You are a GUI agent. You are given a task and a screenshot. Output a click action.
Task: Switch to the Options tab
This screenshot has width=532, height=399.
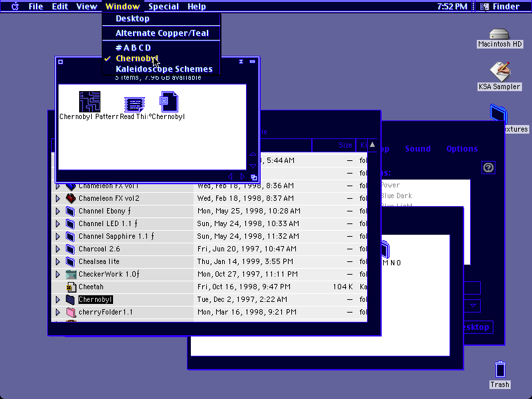click(462, 148)
